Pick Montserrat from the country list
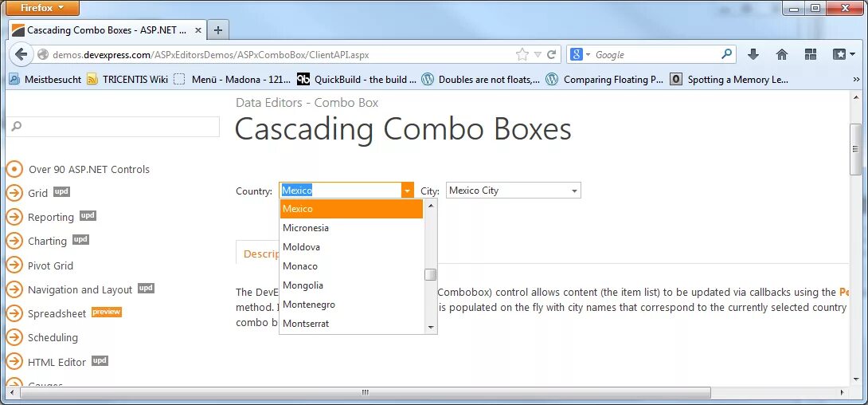 351,324
